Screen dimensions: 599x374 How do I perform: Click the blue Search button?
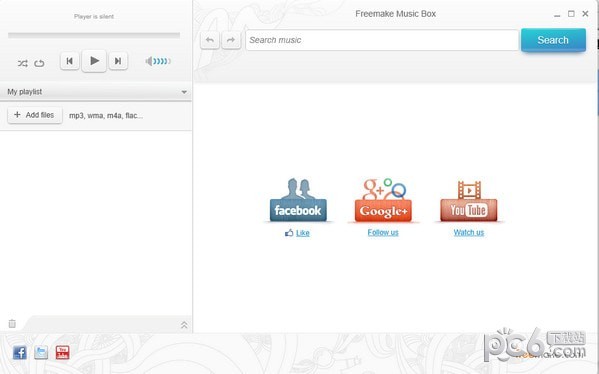pyautogui.click(x=553, y=40)
